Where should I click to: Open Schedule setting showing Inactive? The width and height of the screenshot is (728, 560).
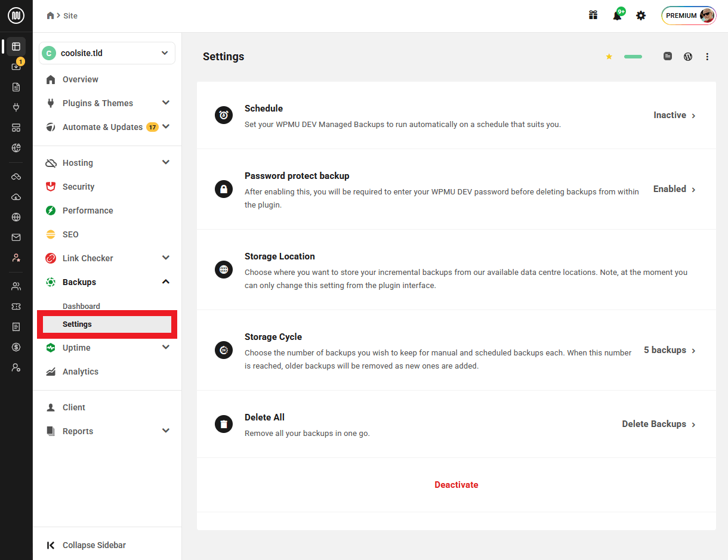(x=674, y=115)
